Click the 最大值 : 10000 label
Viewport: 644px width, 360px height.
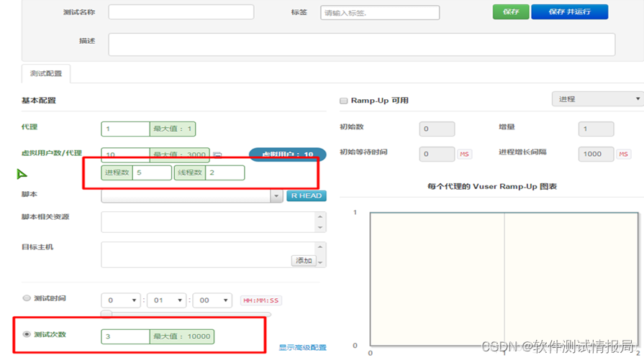181,336
